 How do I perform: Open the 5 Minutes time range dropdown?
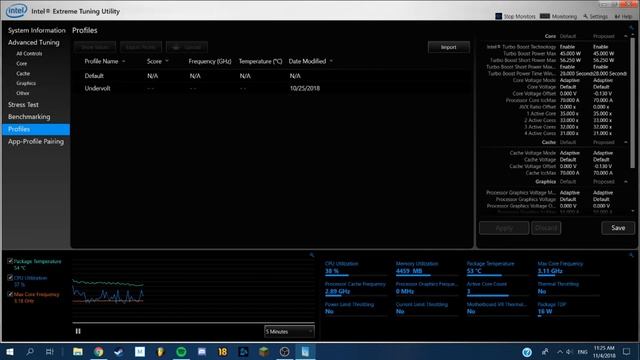(289, 331)
